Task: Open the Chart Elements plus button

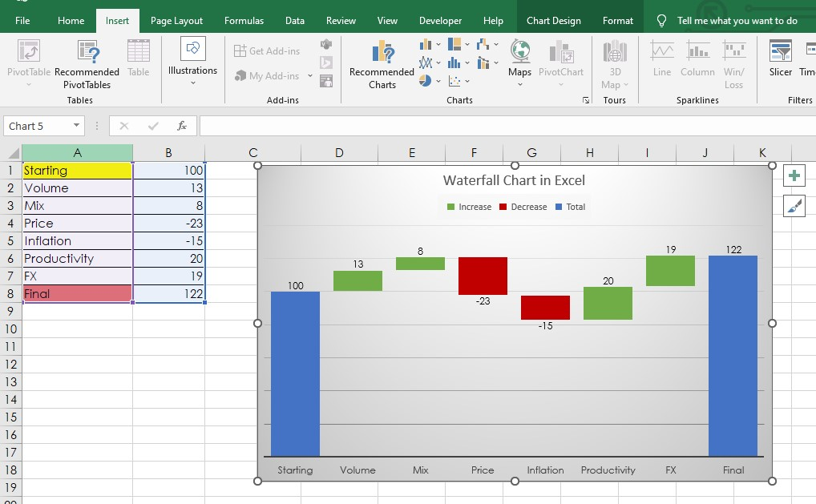Action: click(x=794, y=175)
